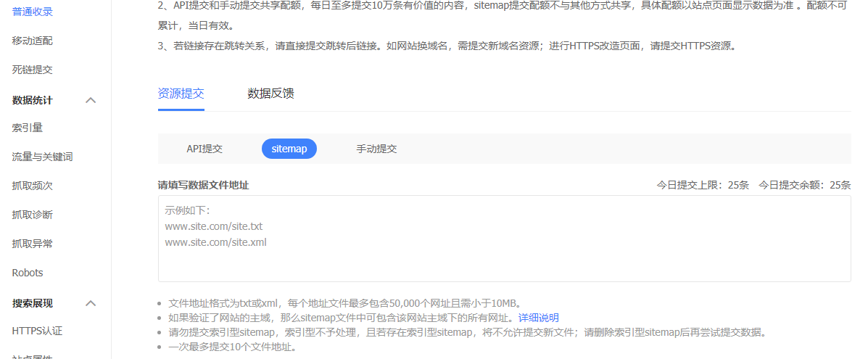
Task: Open the 详细说明 link
Action: point(538,318)
